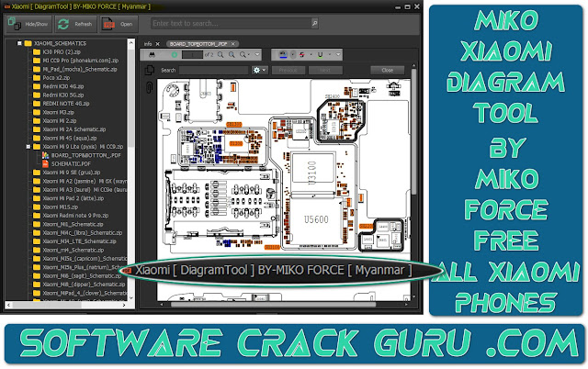Click the Open PDF button

pyautogui.click(x=119, y=24)
